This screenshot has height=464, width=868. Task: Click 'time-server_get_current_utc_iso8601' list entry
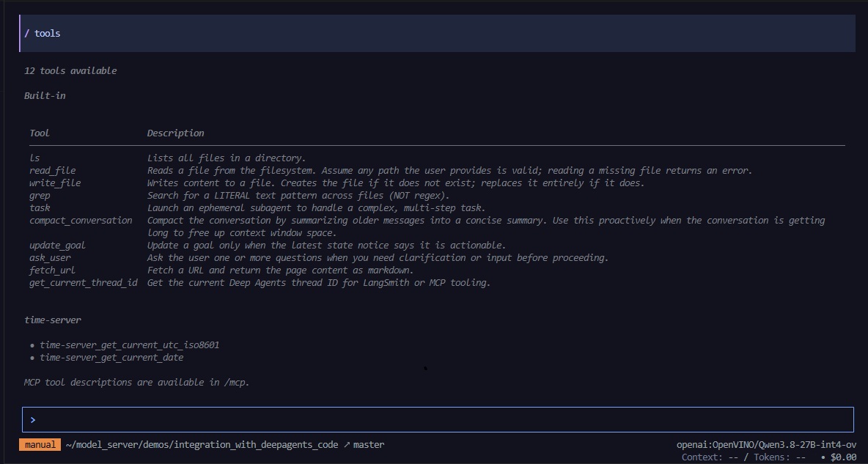130,345
